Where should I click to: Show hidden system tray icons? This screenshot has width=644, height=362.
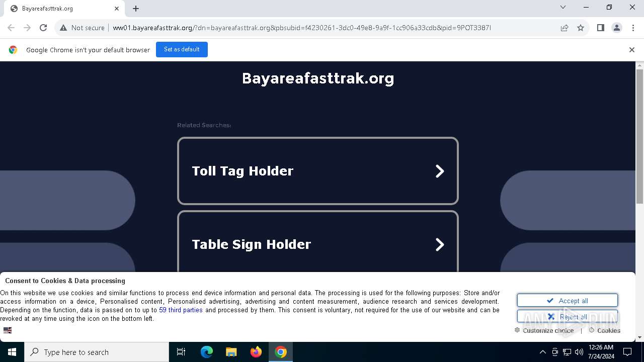click(542, 352)
